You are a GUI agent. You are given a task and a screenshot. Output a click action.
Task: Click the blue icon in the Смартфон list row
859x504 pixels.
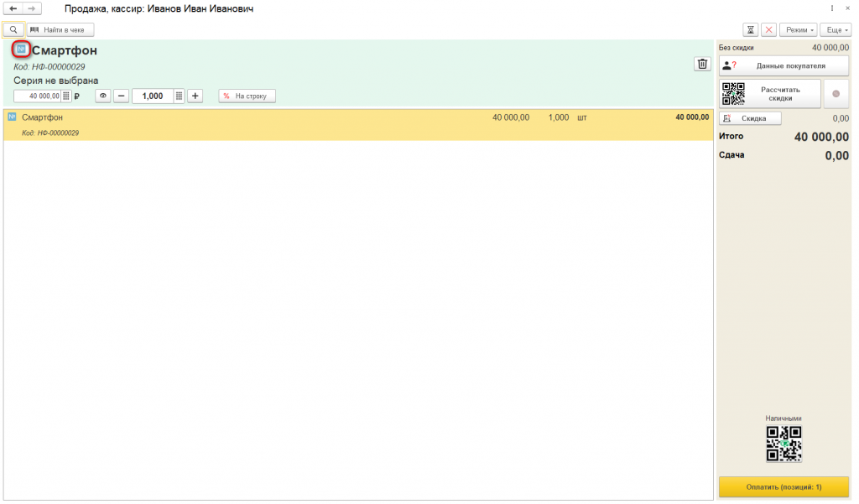[12, 117]
